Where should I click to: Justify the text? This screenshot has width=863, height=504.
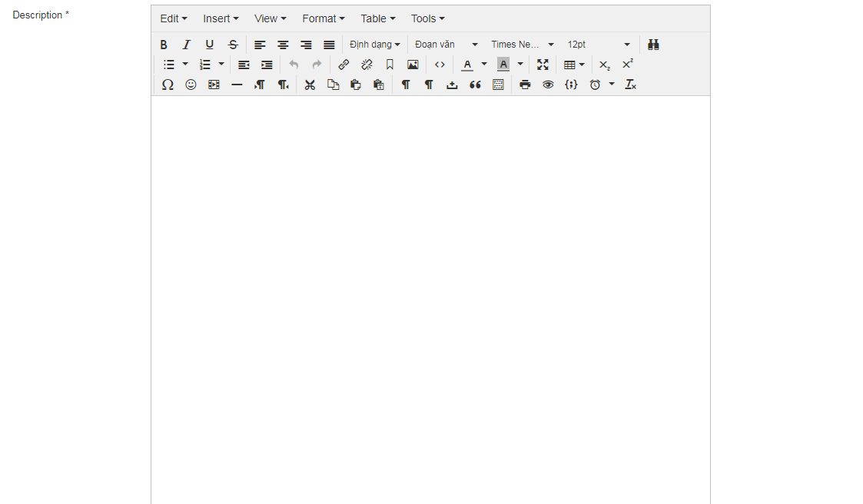click(x=329, y=45)
